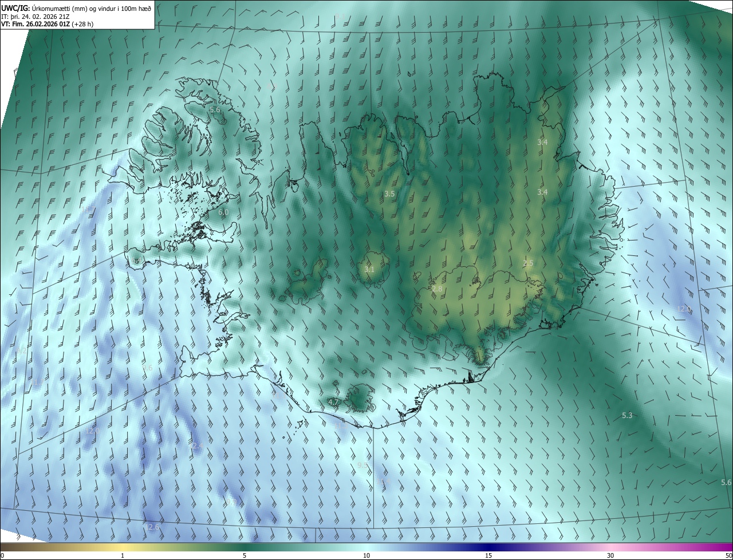Click the map value label '12.6'

[x=152, y=527]
